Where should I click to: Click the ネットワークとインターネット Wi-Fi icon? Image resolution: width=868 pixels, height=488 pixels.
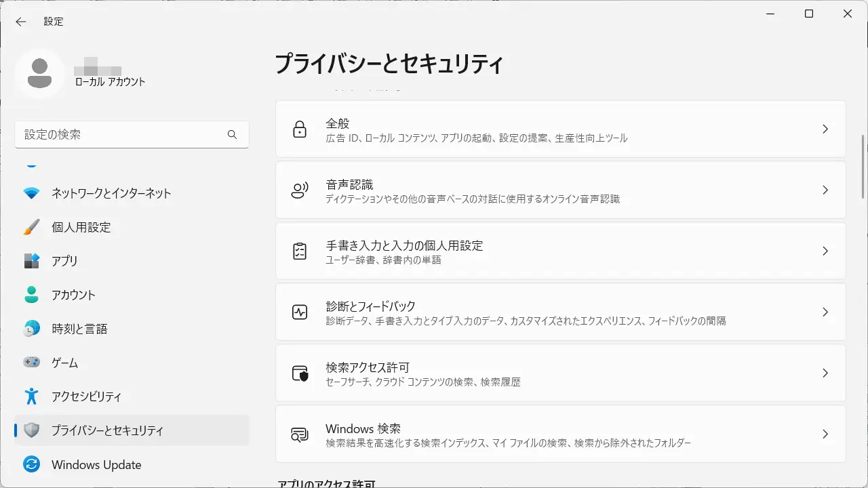pos(31,193)
